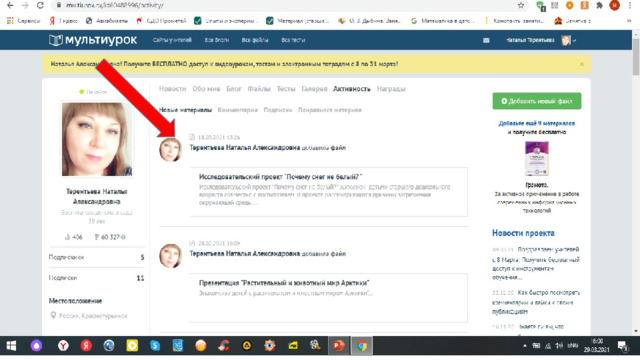640x360 pixels.
Task: Open the green shield extension icon
Action: (x=540, y=5)
